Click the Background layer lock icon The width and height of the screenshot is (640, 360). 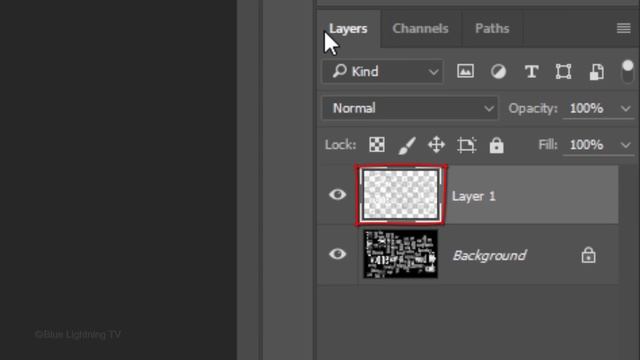coord(588,255)
